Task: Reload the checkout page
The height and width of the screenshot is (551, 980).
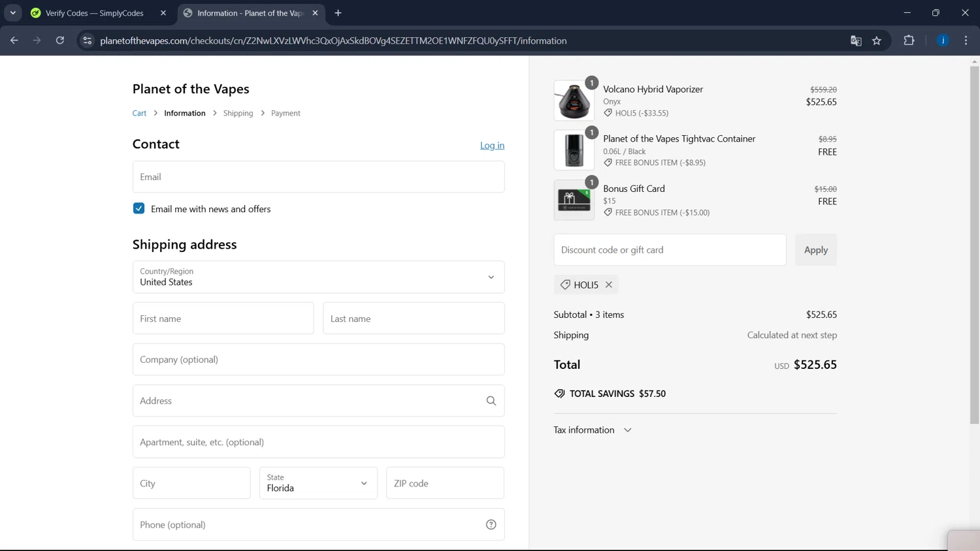Action: click(x=60, y=40)
